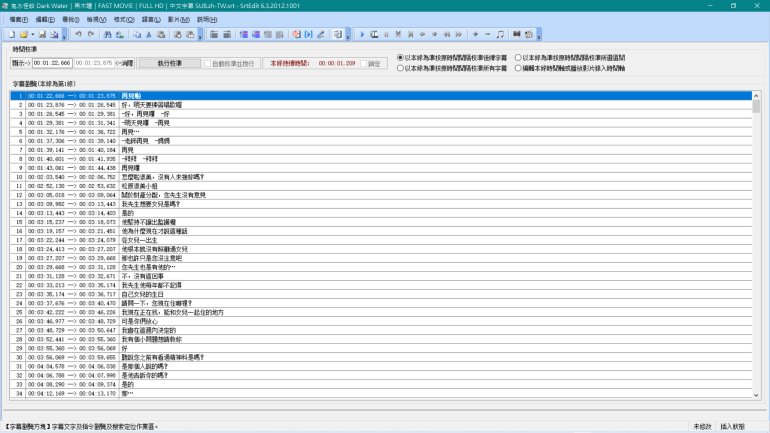Click the subtitle list vertical scrollbar thumb
This screenshot has width=770, height=433.
tap(756, 107)
